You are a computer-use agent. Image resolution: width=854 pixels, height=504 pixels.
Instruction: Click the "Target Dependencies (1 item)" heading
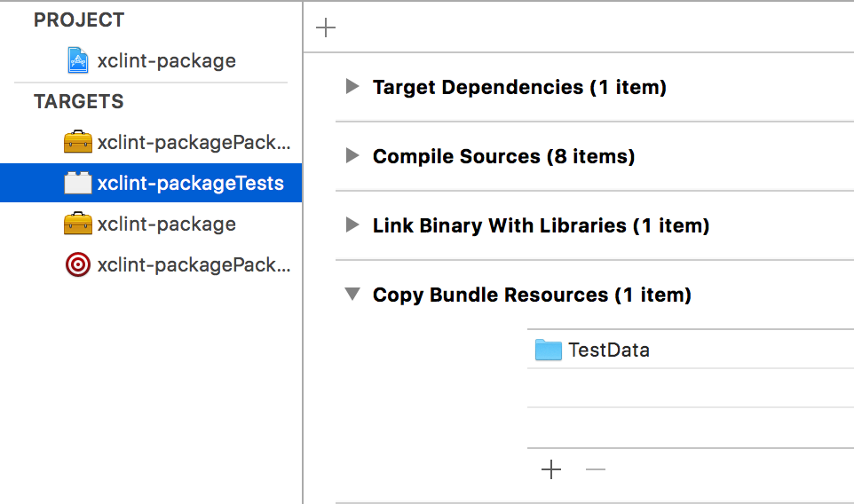[x=519, y=87]
